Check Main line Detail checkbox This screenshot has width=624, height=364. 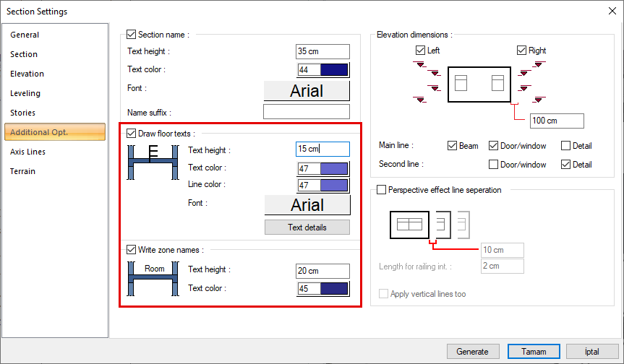pos(566,146)
